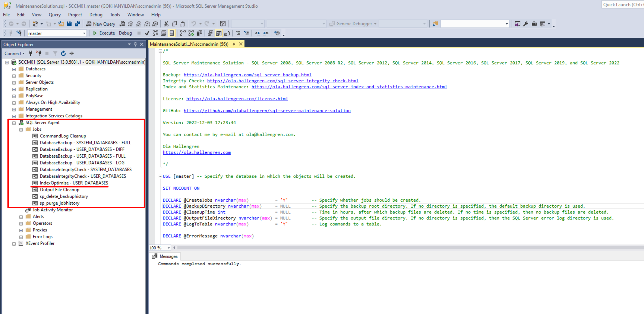Click the Quick Launch search field
Viewport: 644px width, 314px height.
pyautogui.click(x=622, y=4)
